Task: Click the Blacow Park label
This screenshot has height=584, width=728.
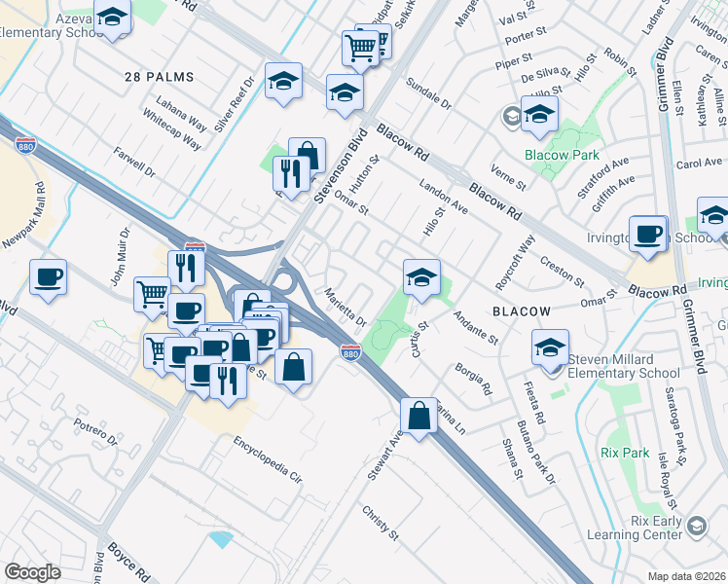Action: (x=562, y=155)
